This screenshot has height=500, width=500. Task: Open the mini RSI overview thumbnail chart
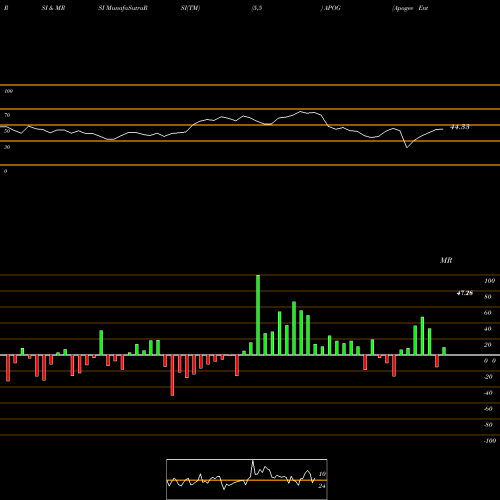[247, 479]
